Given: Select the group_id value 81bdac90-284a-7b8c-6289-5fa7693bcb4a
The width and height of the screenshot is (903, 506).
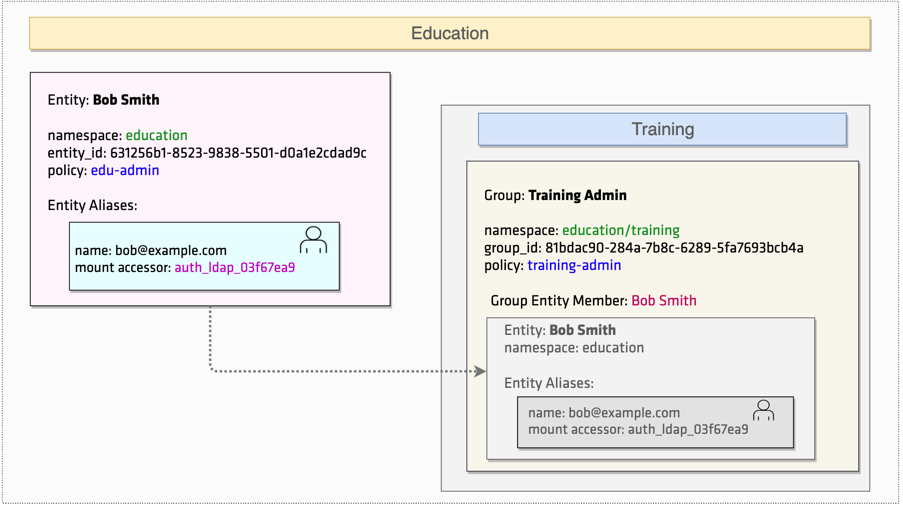Looking at the screenshot, I should click(675, 248).
